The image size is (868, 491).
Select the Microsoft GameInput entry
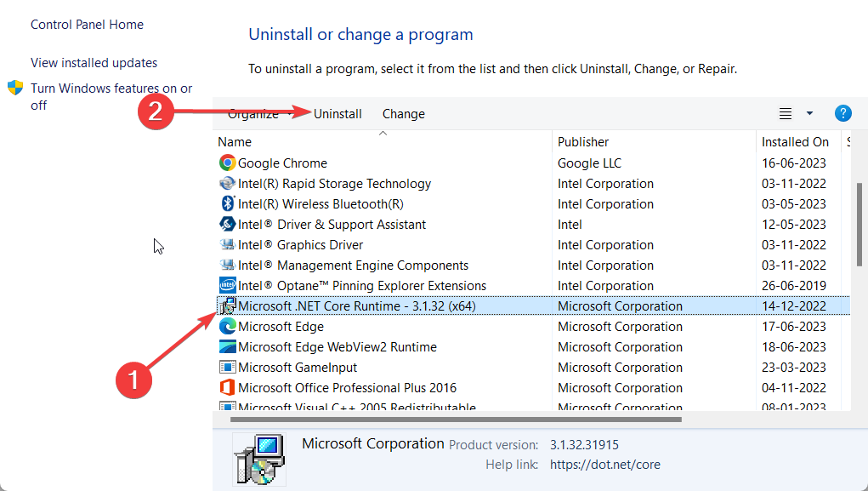pyautogui.click(x=298, y=368)
